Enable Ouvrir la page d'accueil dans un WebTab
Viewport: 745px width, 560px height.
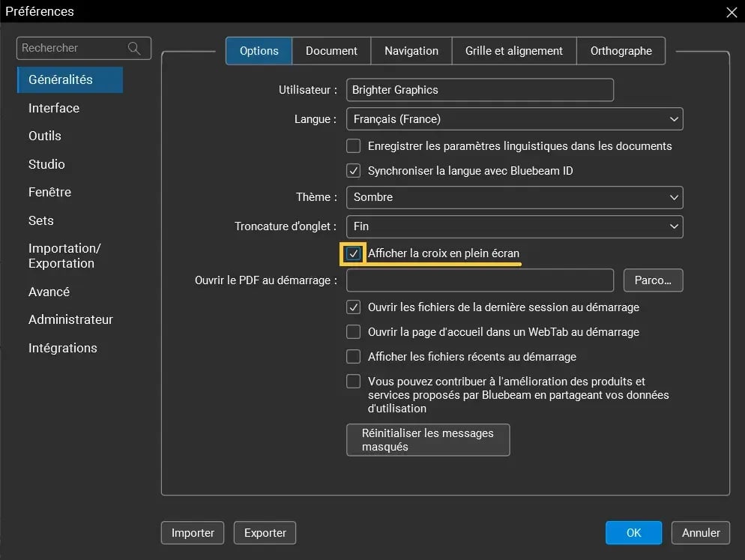353,331
